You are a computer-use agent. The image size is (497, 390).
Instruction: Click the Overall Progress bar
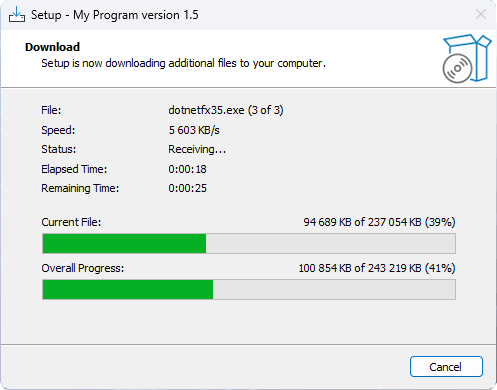pyautogui.click(x=249, y=289)
